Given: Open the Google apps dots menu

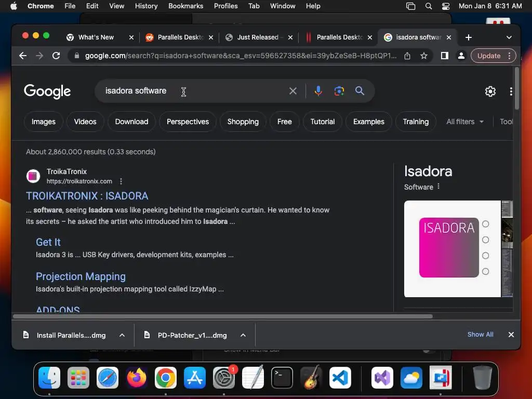Looking at the screenshot, I should [511, 91].
